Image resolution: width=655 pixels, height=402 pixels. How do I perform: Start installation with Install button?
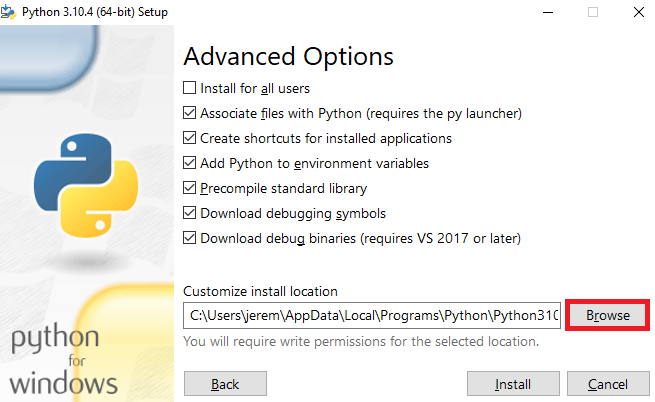tap(513, 384)
